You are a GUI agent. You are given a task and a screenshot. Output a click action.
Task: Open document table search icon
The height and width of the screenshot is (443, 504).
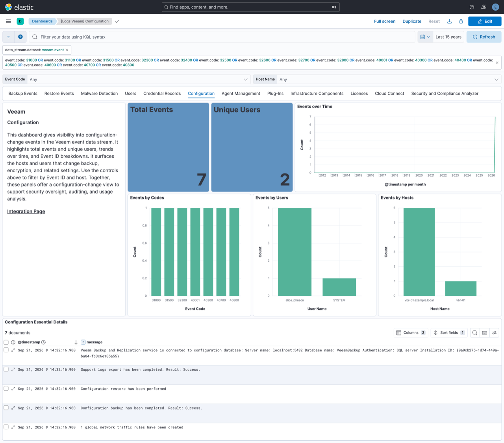pyautogui.click(x=475, y=333)
